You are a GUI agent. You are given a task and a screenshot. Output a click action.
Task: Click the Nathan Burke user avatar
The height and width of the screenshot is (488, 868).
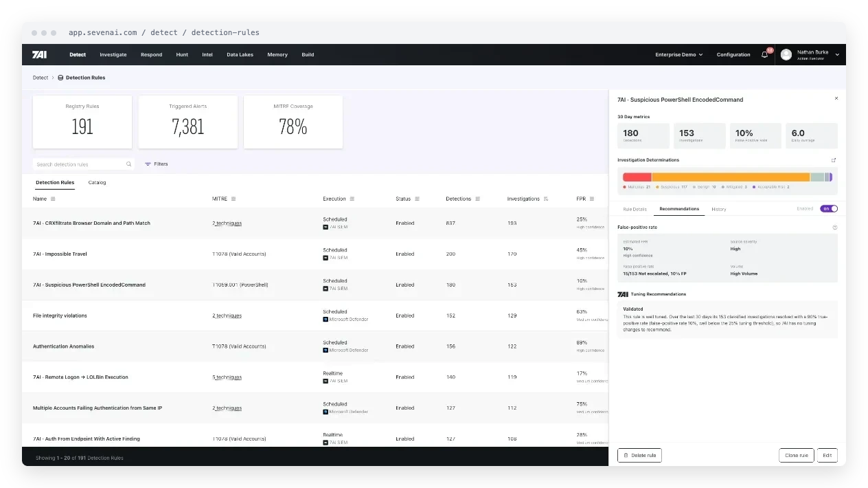[786, 55]
